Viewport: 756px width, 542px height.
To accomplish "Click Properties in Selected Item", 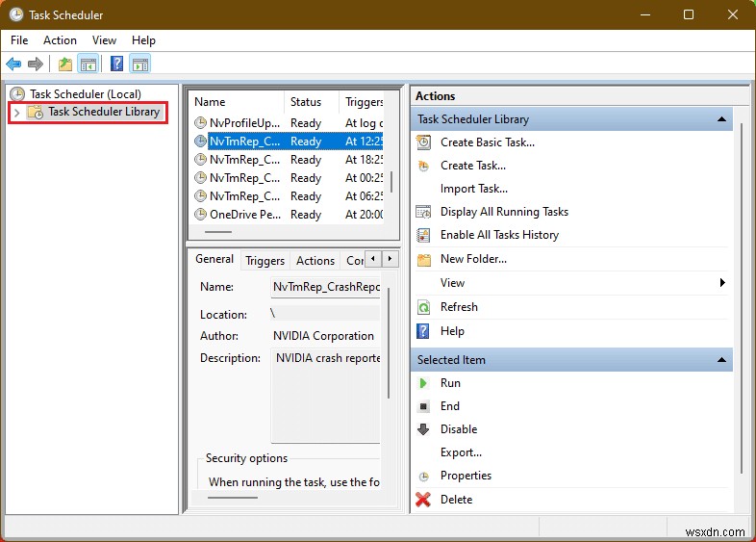I will coord(466,476).
